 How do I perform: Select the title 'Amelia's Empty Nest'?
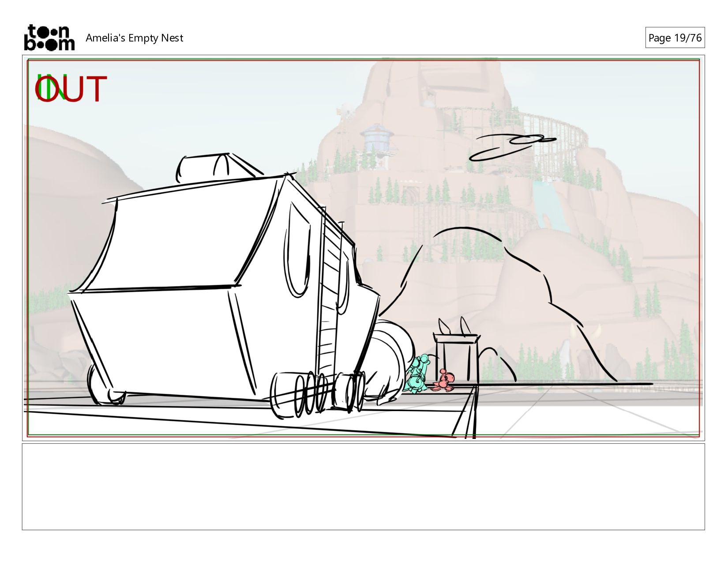pyautogui.click(x=134, y=38)
